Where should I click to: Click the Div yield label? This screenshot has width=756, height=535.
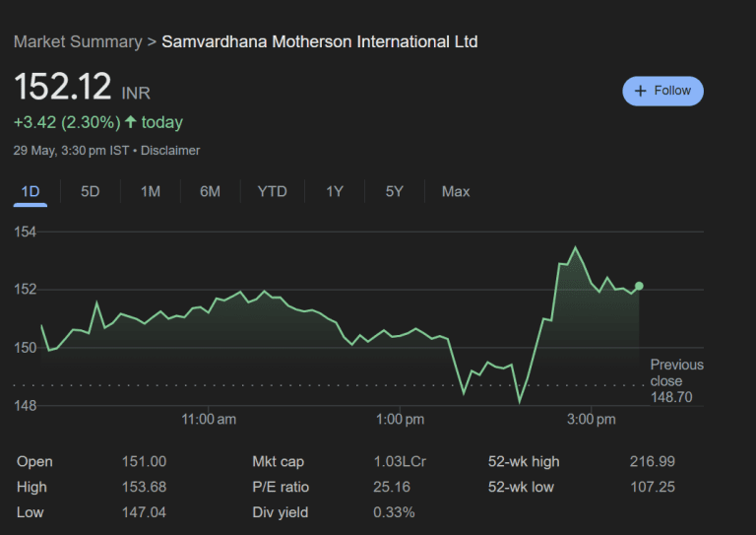281,512
